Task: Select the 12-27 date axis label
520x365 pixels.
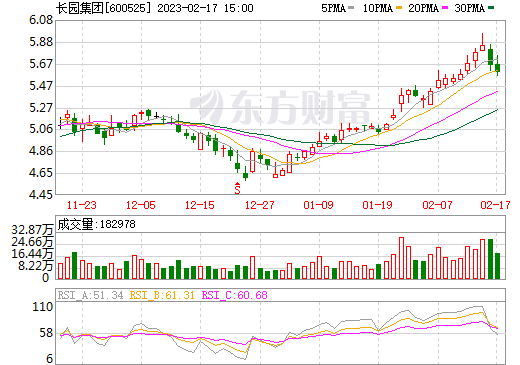Action: click(259, 205)
